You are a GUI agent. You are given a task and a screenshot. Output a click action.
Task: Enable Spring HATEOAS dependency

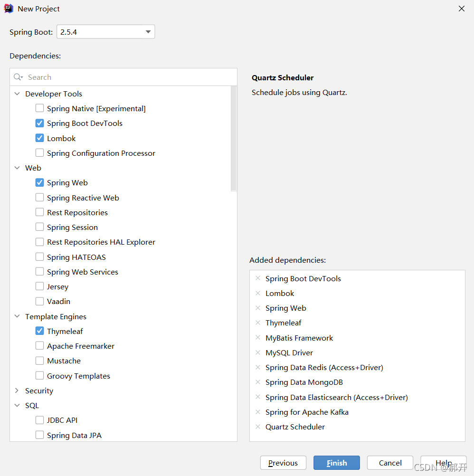coord(39,257)
